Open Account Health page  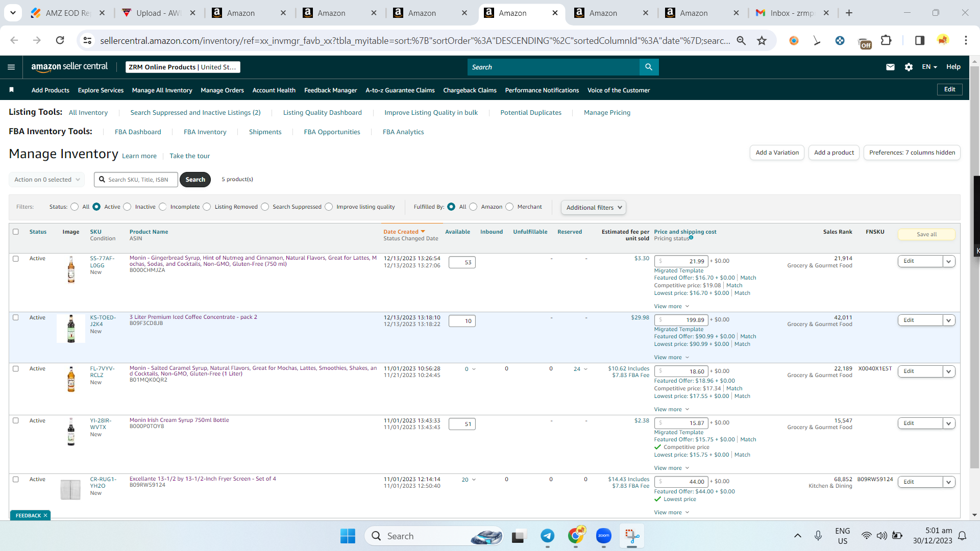[x=274, y=90]
